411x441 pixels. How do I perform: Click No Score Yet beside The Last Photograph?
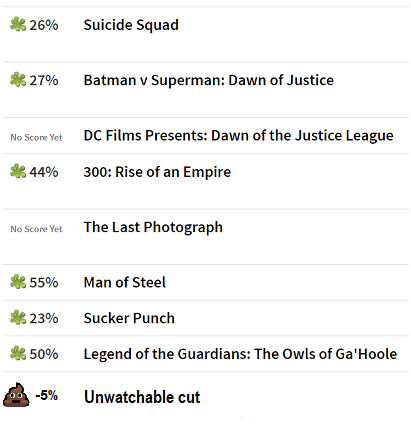click(36, 229)
